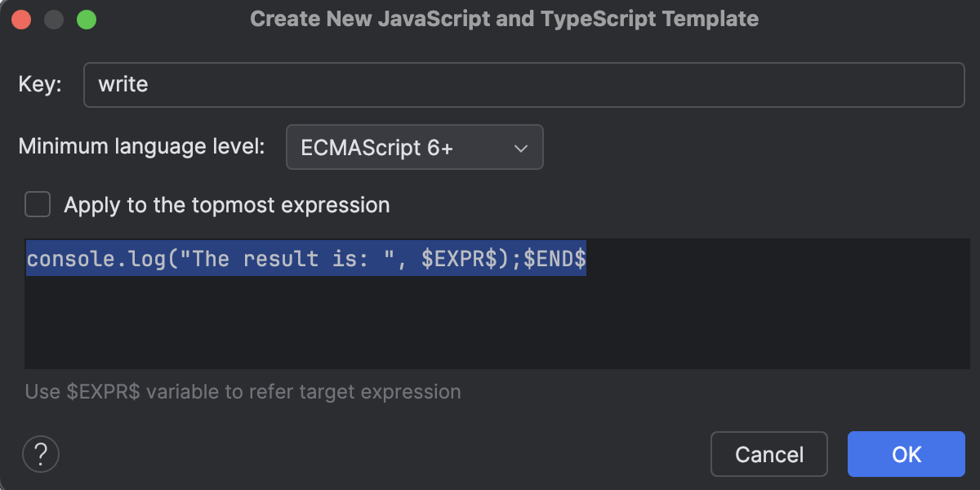
Task: Click the yellow minimize traffic light
Action: [52, 18]
